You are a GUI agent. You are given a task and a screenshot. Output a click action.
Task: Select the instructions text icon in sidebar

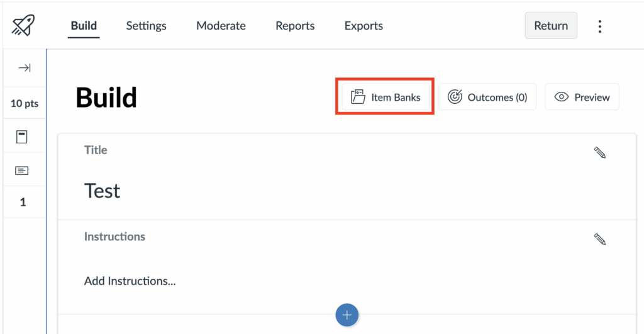[x=22, y=170]
